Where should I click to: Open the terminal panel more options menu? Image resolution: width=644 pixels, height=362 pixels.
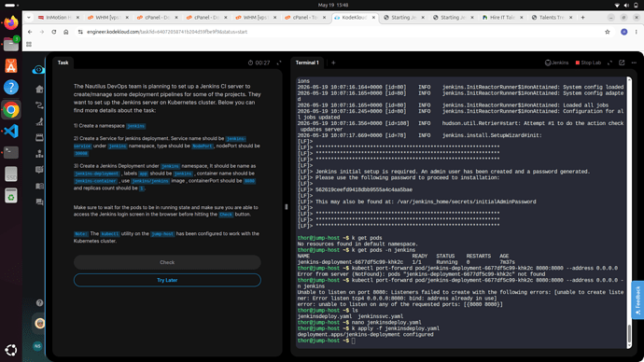click(634, 63)
